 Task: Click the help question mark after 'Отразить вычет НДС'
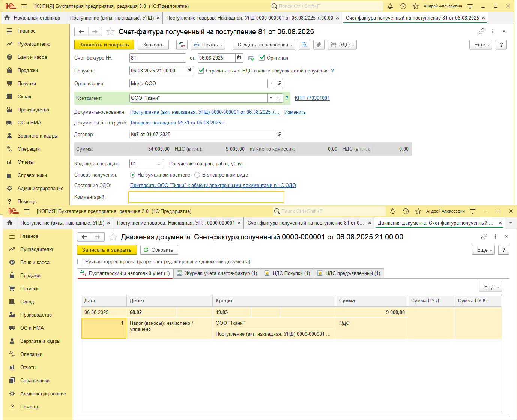pos(332,70)
